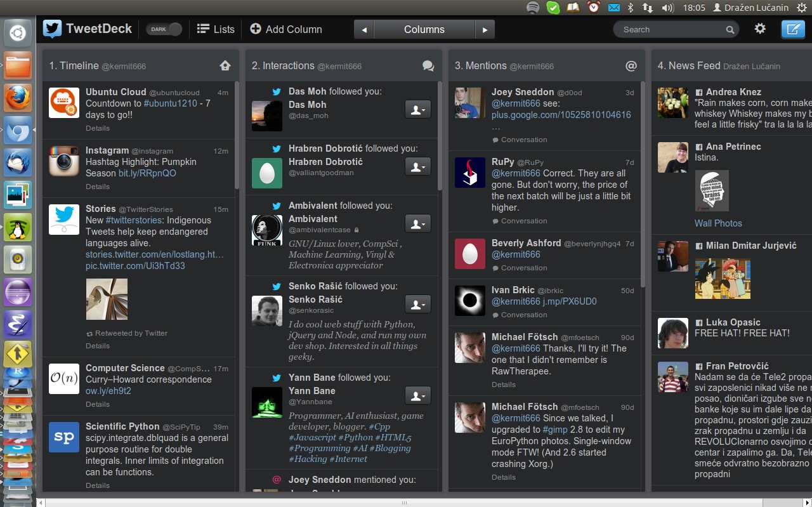Open Milan Dmitar Jurjević's shared image
Image resolution: width=812 pixels, height=507 pixels.
click(x=723, y=279)
